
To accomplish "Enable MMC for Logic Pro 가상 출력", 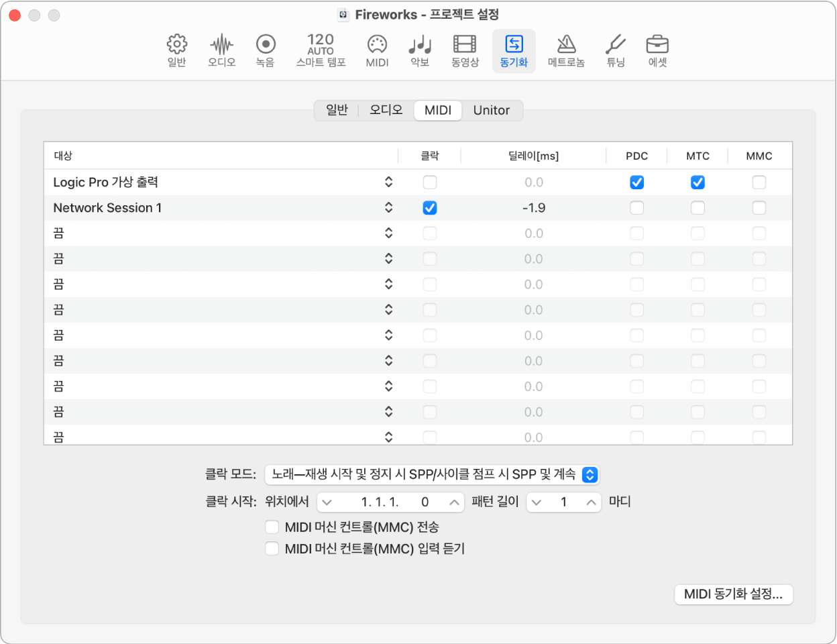I will pyautogui.click(x=759, y=182).
